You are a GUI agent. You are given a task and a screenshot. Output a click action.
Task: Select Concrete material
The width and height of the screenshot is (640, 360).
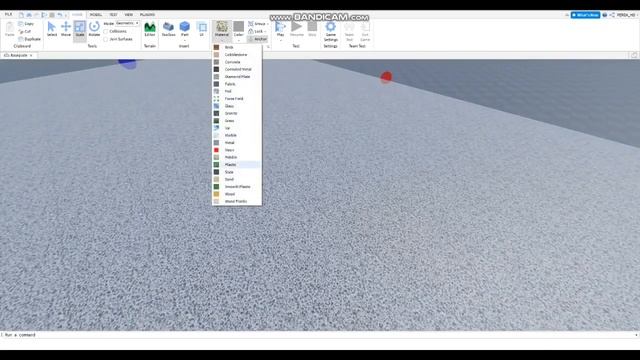click(x=237, y=62)
